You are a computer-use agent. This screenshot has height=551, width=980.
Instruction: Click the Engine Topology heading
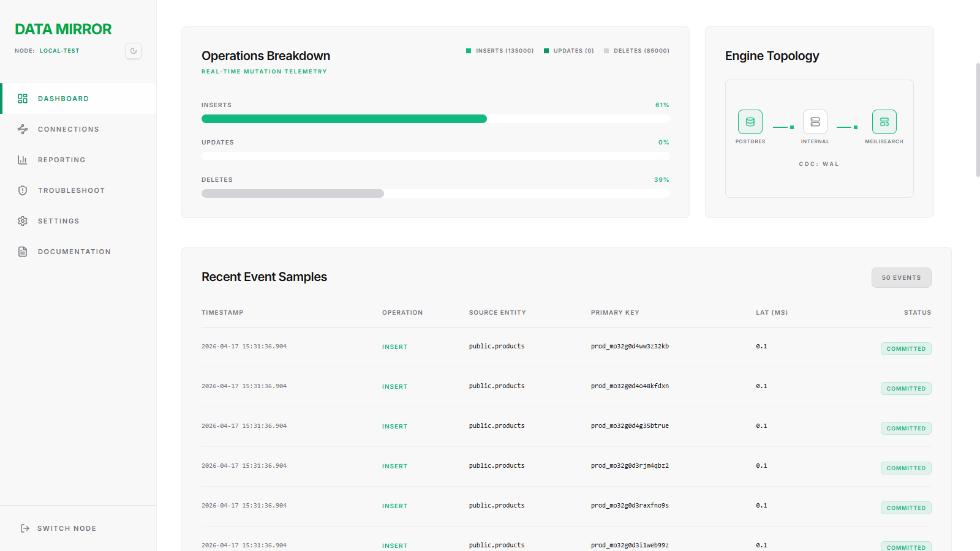[x=772, y=56]
